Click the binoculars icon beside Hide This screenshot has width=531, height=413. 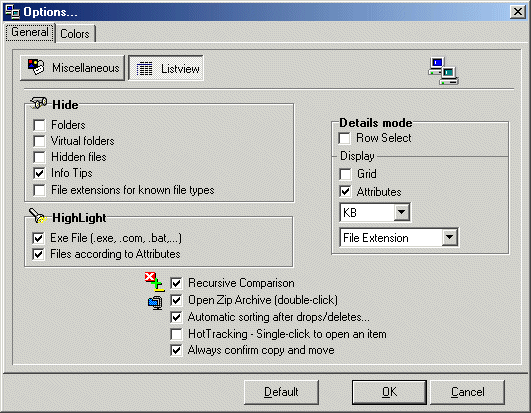coord(39,103)
